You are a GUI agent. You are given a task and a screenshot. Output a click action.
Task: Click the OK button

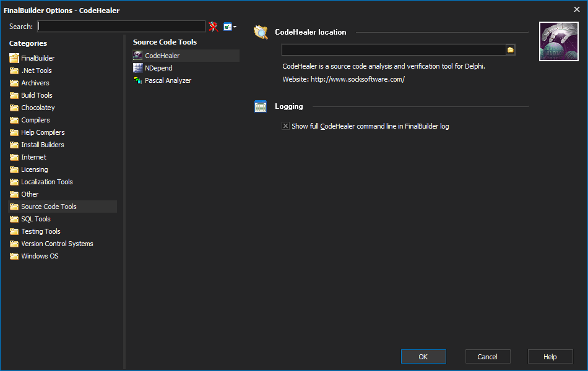point(423,356)
